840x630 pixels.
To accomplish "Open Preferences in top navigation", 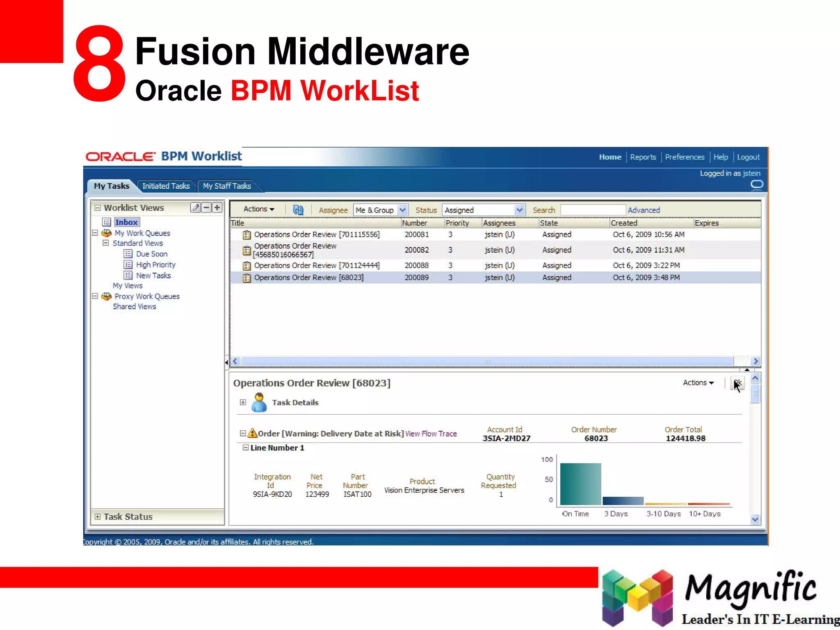I will (x=685, y=157).
